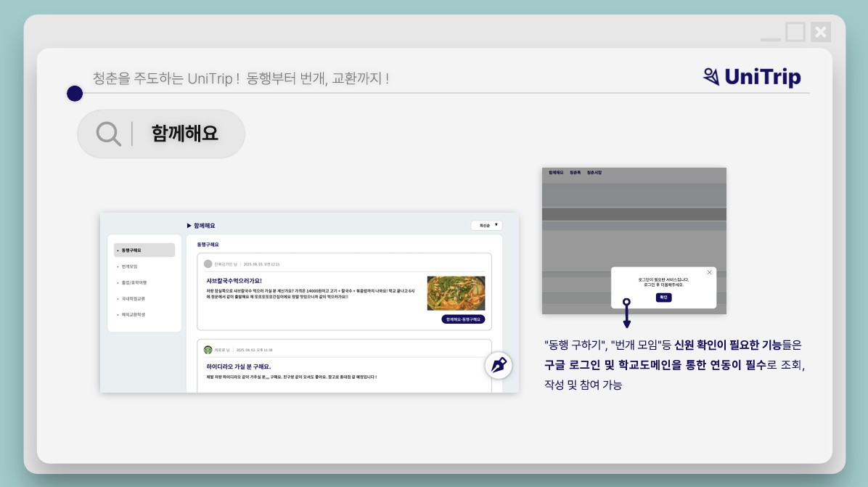Click the 동행구해요 section heading above posts
Screen dimensions: 868x487
coord(208,244)
